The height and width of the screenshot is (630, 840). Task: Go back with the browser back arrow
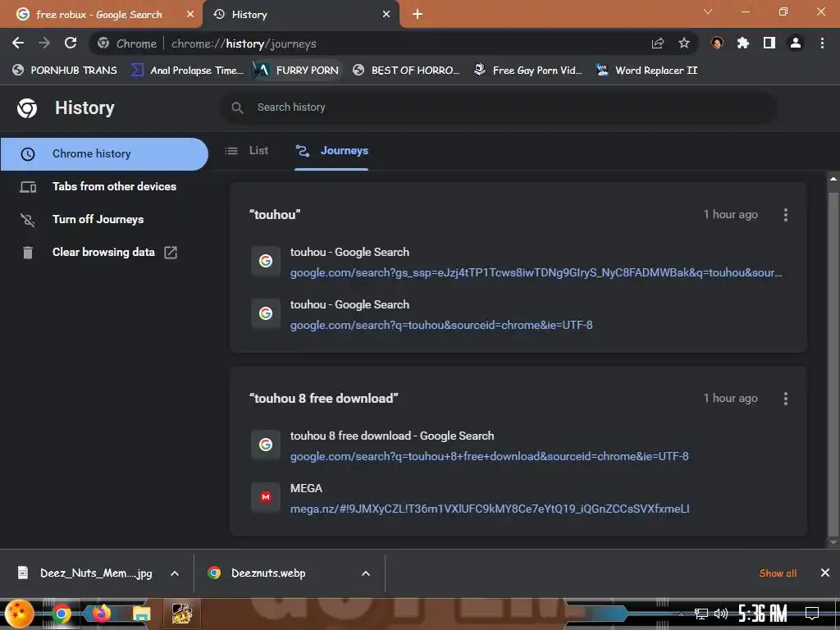click(18, 43)
